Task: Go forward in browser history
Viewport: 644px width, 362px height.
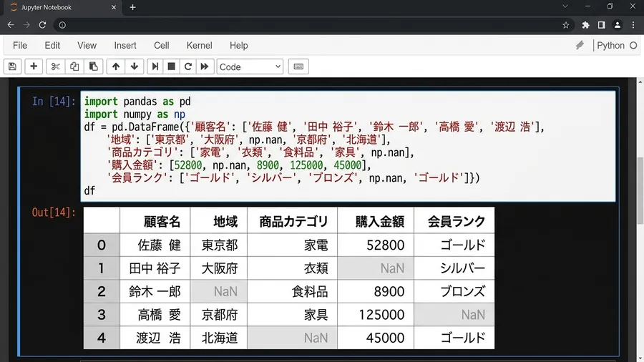Action: pos(26,25)
